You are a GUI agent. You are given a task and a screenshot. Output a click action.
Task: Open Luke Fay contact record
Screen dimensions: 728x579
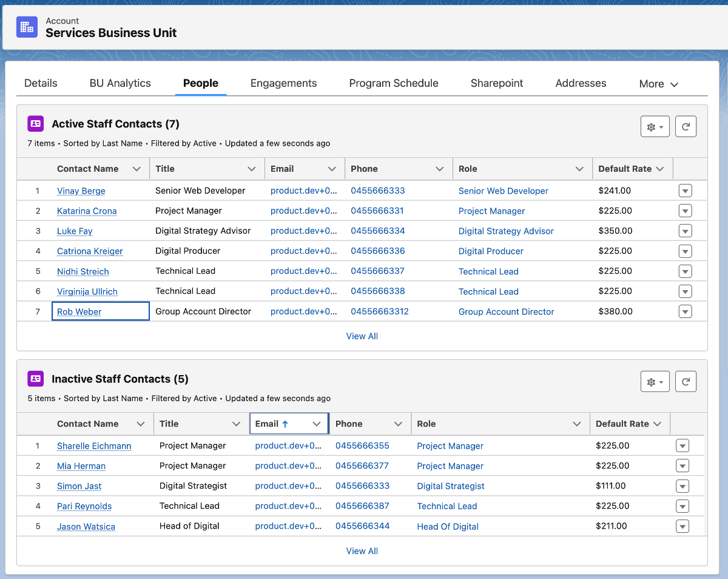[75, 231]
